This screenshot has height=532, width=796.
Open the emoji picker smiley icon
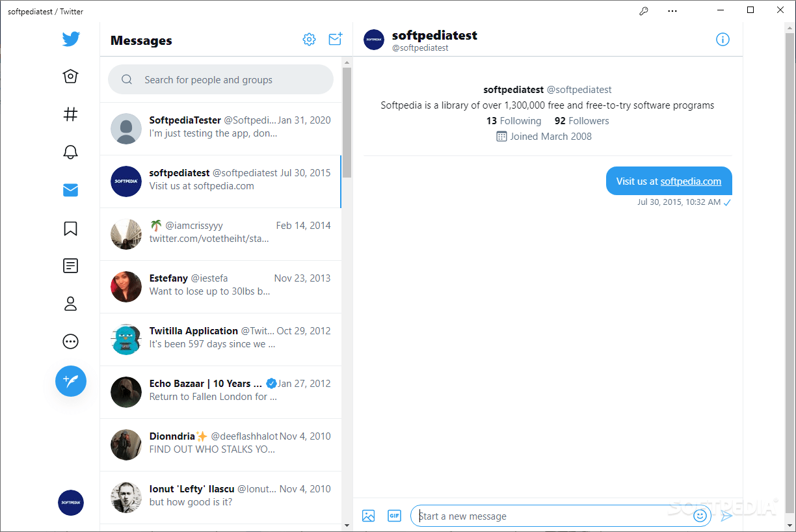[700, 516]
